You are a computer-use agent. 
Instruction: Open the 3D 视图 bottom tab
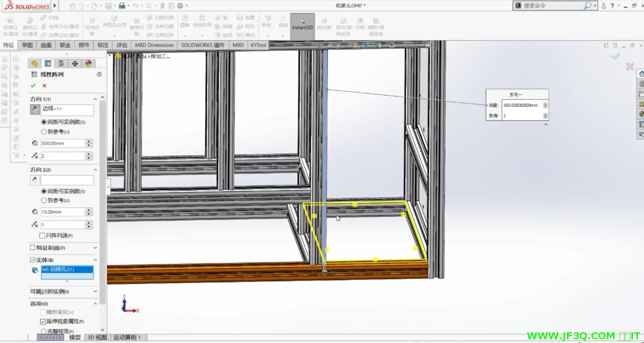click(97, 337)
